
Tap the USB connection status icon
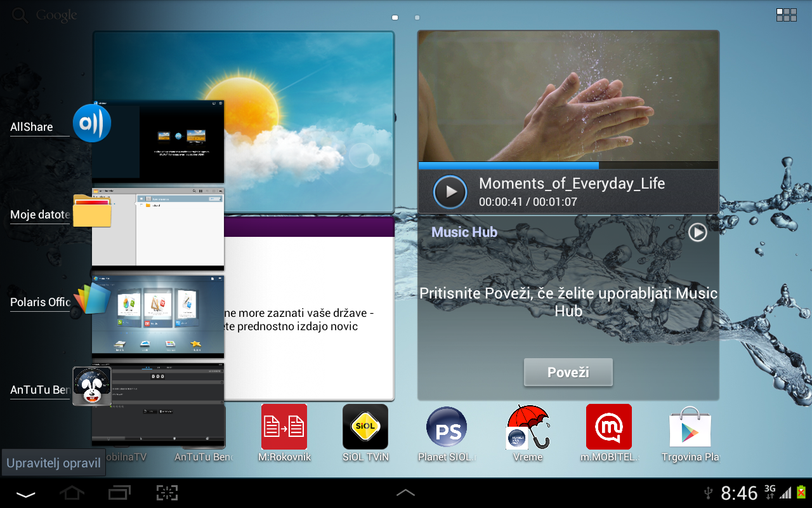pos(709,493)
